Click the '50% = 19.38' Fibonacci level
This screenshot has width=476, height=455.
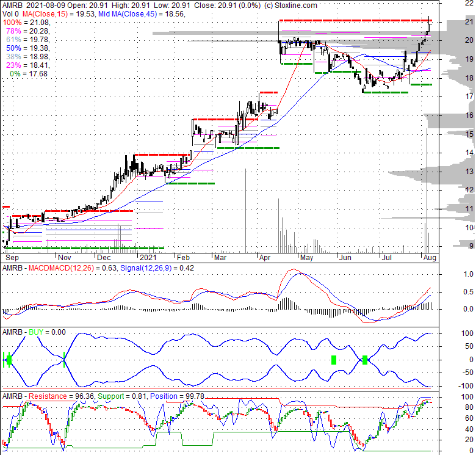pos(27,48)
